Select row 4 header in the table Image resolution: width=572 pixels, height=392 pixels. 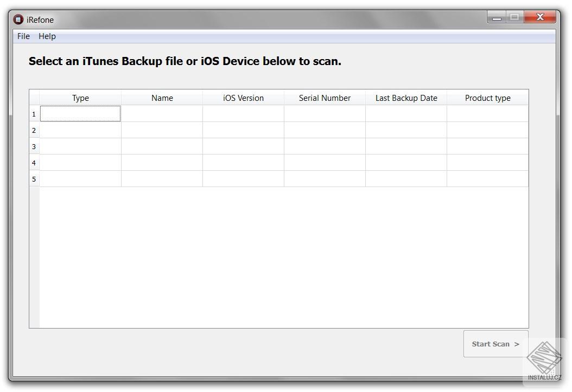click(x=34, y=163)
